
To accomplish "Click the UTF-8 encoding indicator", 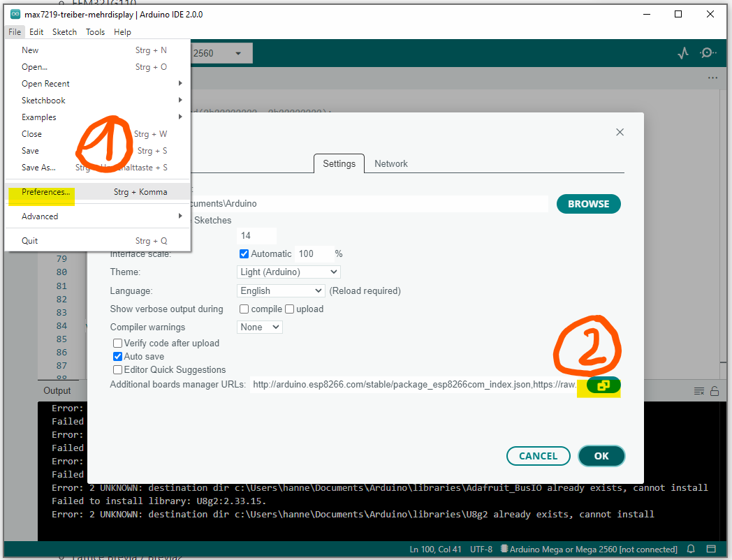I will point(481,550).
